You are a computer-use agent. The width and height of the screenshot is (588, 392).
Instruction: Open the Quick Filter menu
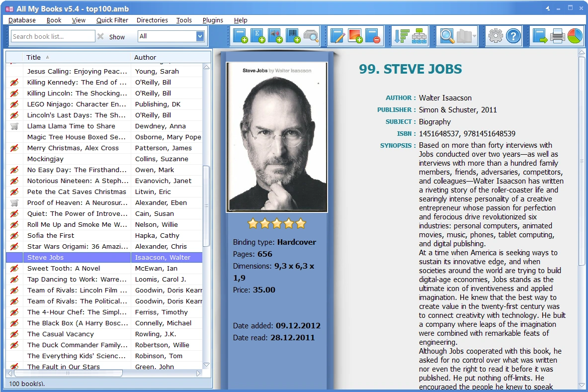tap(112, 20)
